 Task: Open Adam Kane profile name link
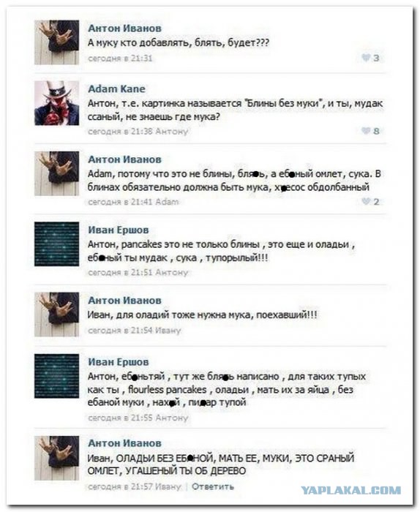click(116, 89)
